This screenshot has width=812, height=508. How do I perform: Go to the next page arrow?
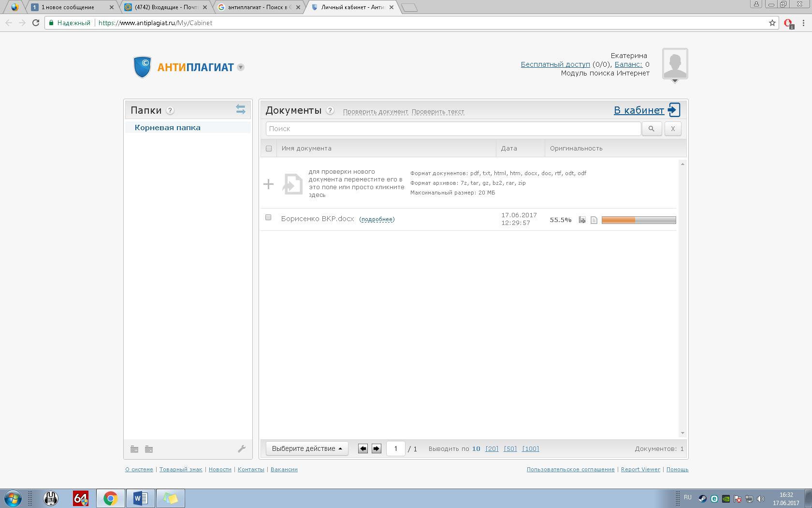click(377, 449)
